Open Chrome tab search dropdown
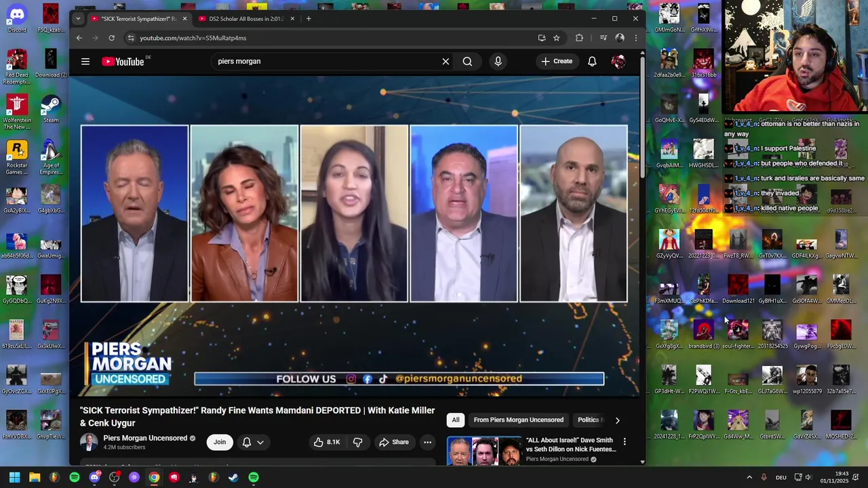Screen dimensions: 868x488 (78, 18)
